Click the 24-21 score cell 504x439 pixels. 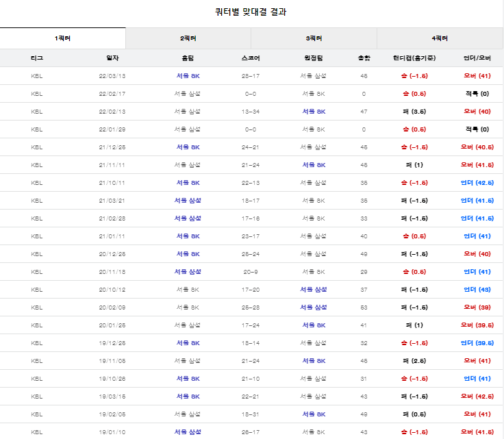pyautogui.click(x=251, y=147)
